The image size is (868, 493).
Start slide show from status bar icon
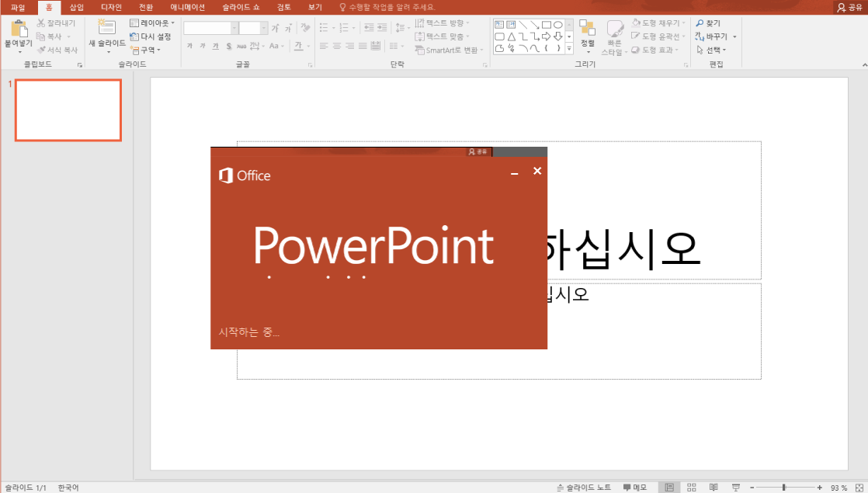736,488
